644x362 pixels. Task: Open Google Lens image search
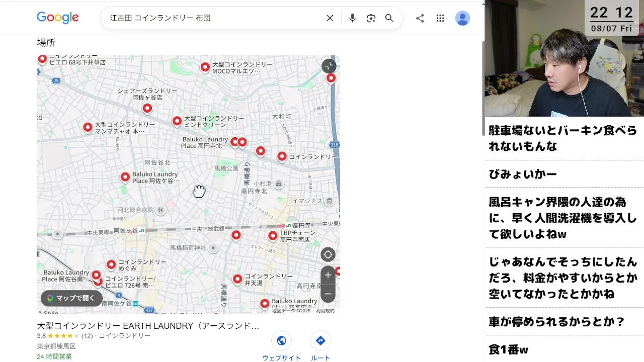pyautogui.click(x=371, y=18)
